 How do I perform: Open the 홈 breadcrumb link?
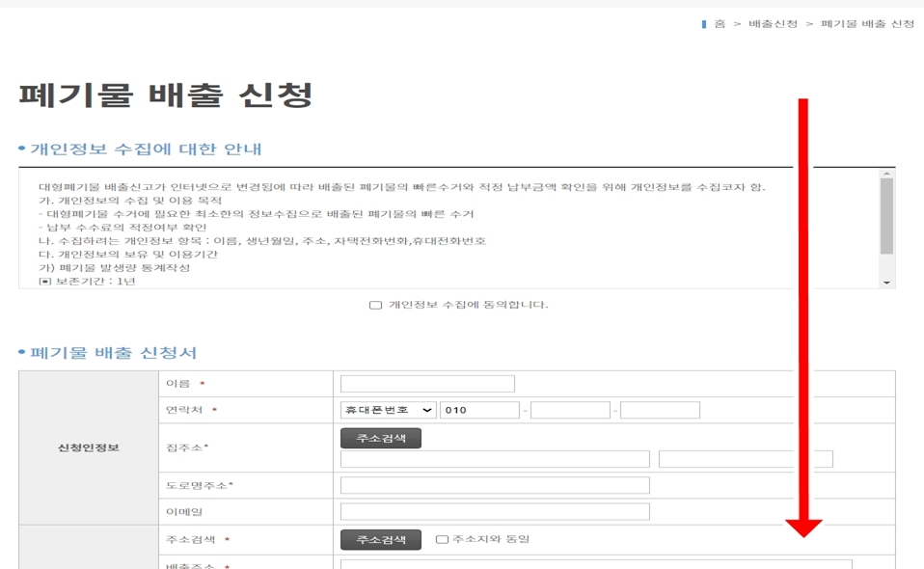point(720,23)
